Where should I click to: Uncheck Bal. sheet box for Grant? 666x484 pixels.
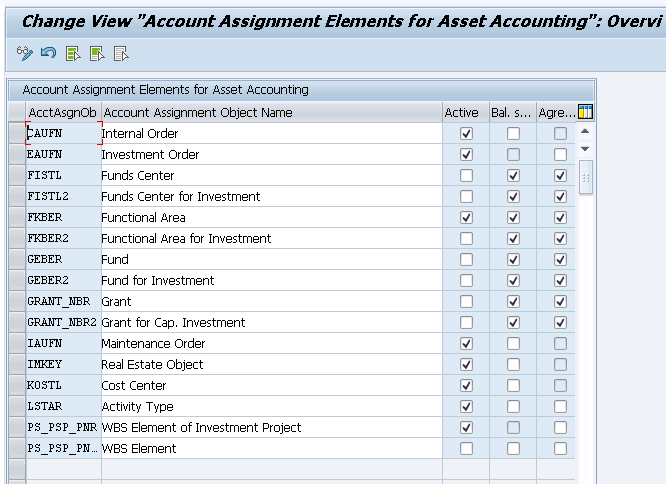(x=513, y=301)
